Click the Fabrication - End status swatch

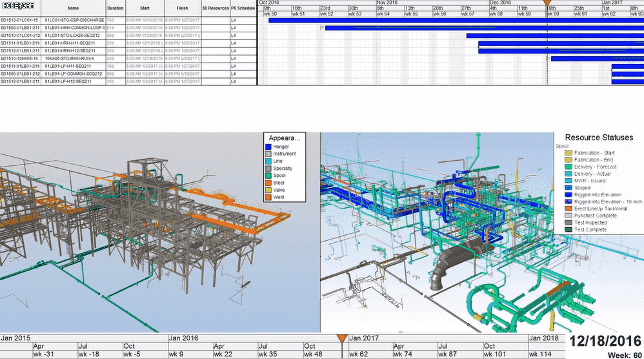(569, 159)
